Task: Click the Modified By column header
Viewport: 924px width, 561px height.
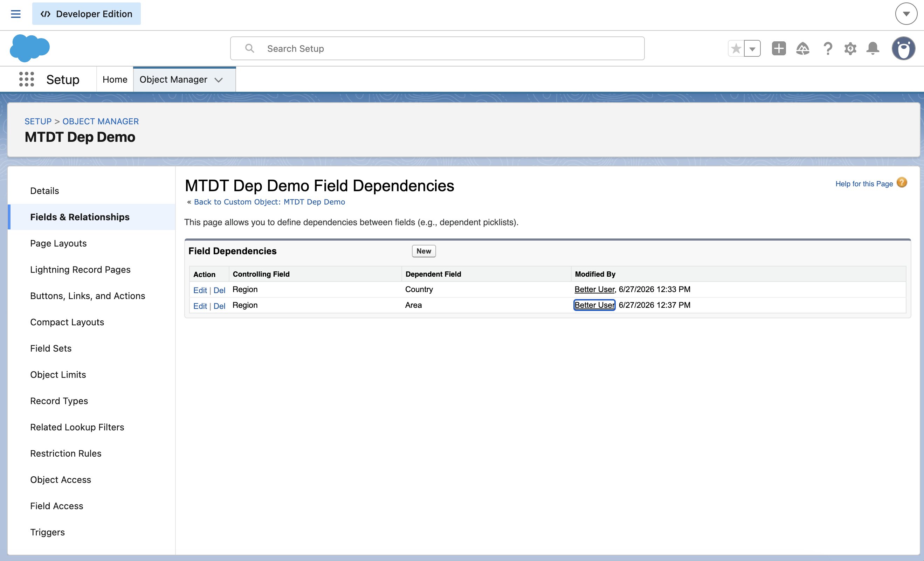Action: pos(595,274)
